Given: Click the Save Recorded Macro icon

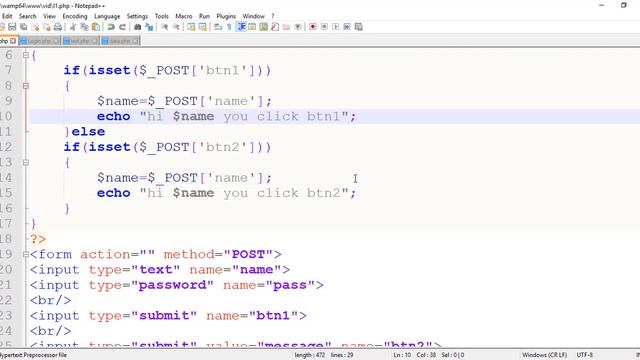Looking at the screenshot, I should tap(358, 27).
